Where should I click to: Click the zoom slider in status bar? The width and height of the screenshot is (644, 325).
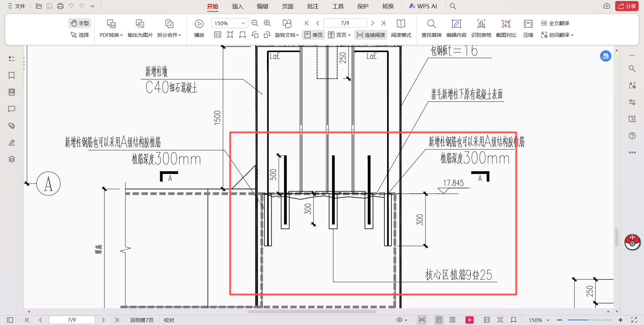coord(590,320)
